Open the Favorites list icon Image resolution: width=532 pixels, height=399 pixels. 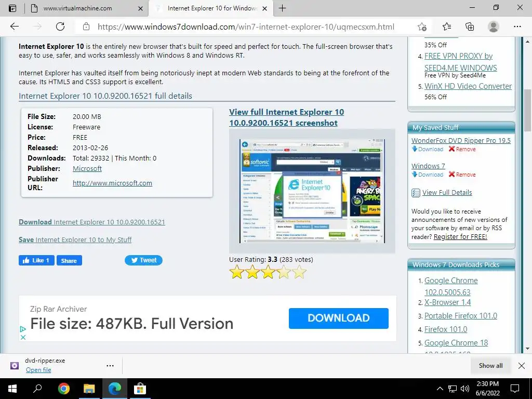(447, 26)
